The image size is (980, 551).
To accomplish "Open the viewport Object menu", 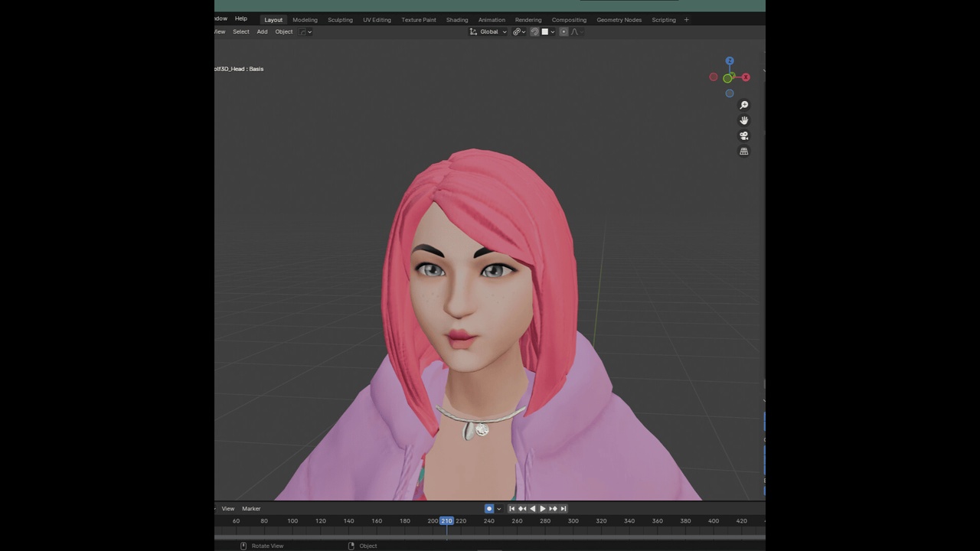I will point(284,32).
